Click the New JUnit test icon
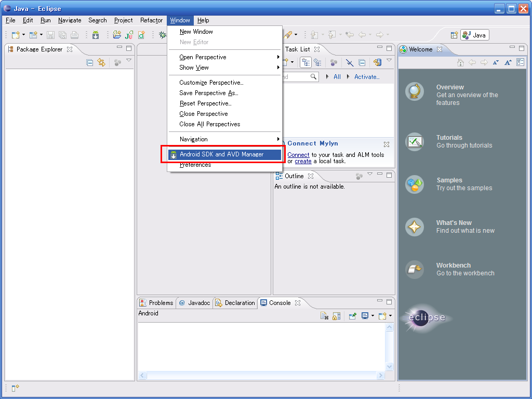The height and width of the screenshot is (399, 532). [x=129, y=35]
